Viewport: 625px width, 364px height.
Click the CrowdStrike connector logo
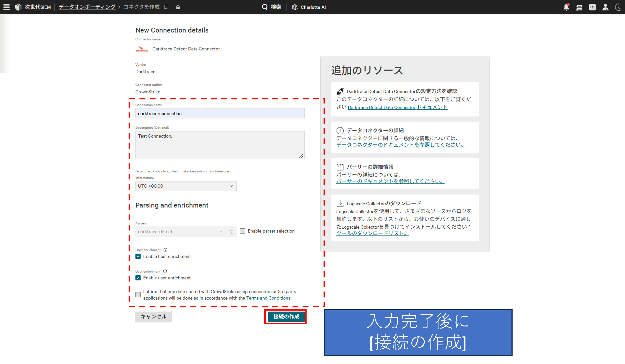click(142, 49)
